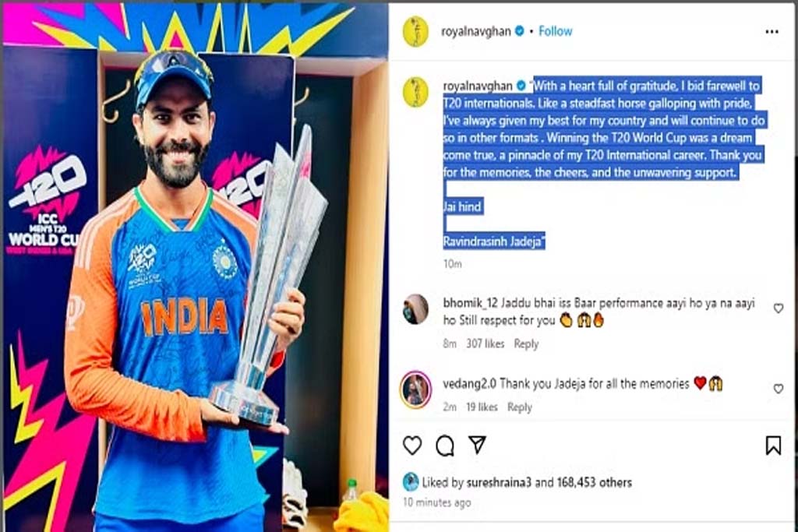Like vedang2.0's comment with its heart
The width and height of the screenshot is (798, 532).
pyautogui.click(x=779, y=389)
